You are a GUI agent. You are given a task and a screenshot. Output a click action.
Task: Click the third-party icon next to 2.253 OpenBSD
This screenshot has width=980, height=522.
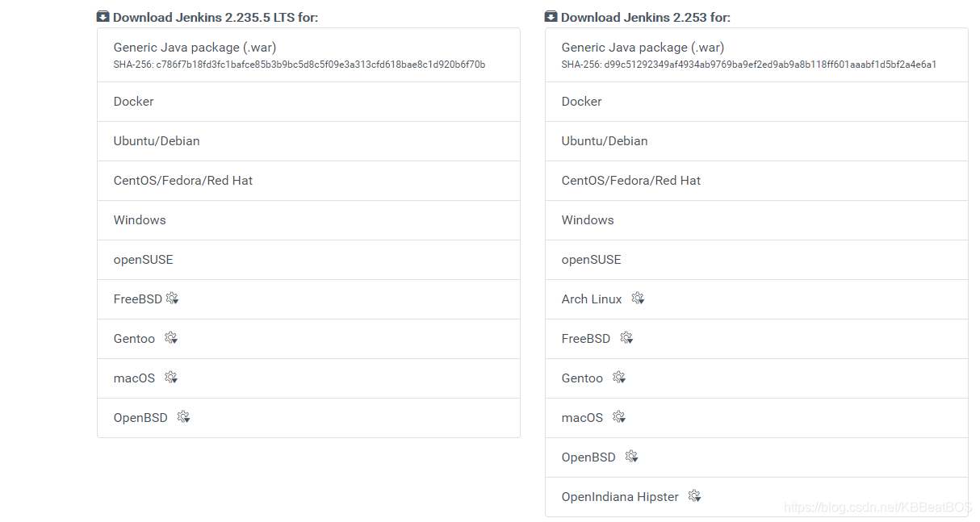pyautogui.click(x=631, y=457)
